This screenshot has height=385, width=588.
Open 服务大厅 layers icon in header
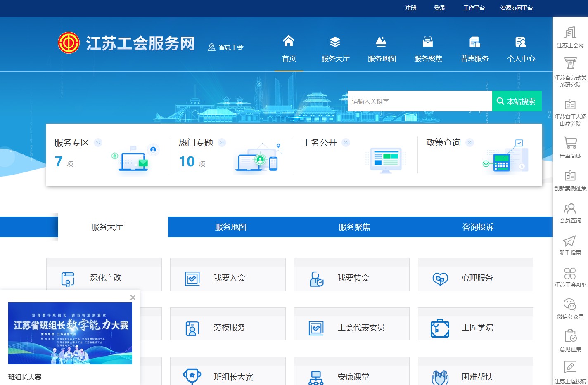(x=335, y=42)
